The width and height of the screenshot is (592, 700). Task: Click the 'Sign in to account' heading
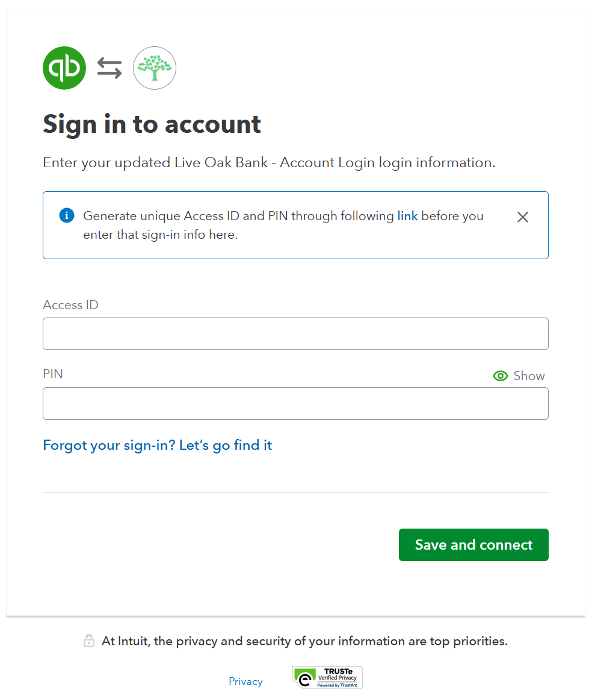(x=152, y=124)
